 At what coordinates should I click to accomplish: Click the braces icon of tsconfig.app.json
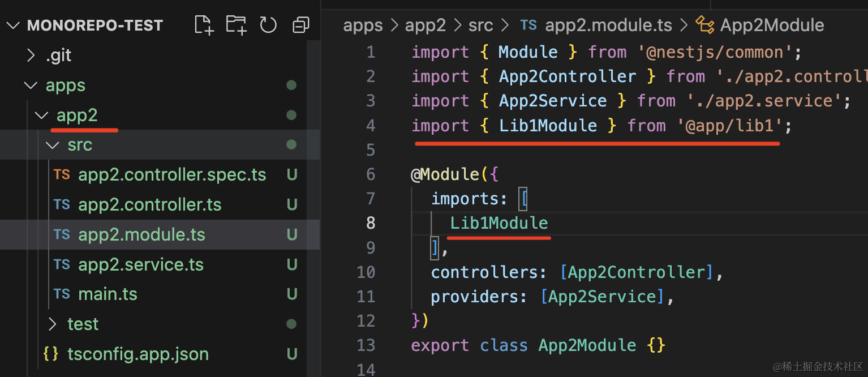[51, 354]
